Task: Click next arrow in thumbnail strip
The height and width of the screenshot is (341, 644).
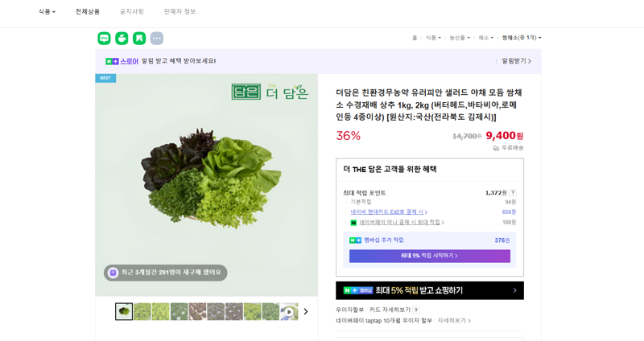Action: point(306,311)
